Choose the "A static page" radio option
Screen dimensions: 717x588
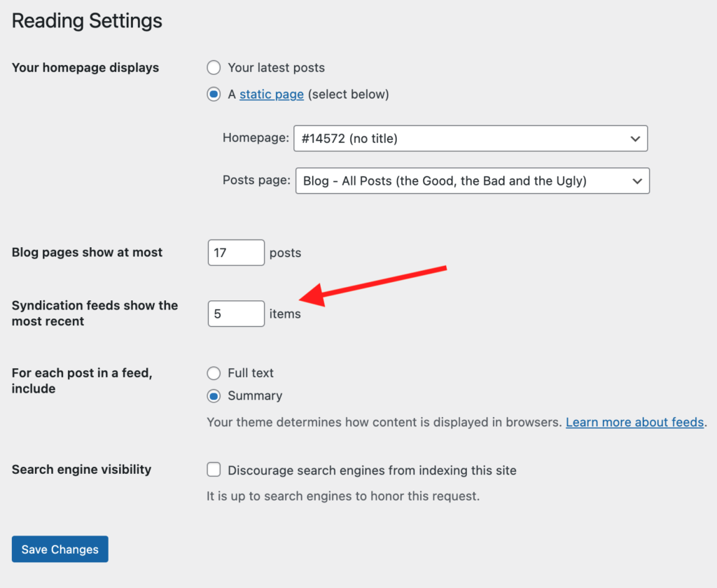pyautogui.click(x=214, y=94)
